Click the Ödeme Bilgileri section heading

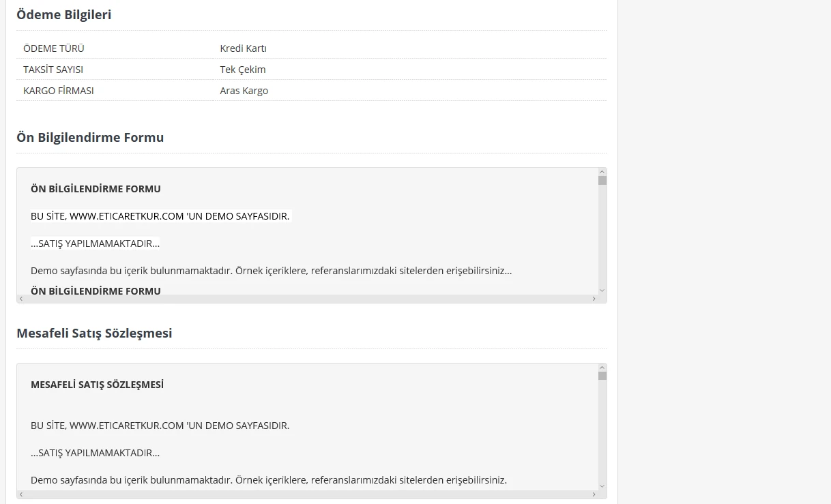pyautogui.click(x=63, y=14)
